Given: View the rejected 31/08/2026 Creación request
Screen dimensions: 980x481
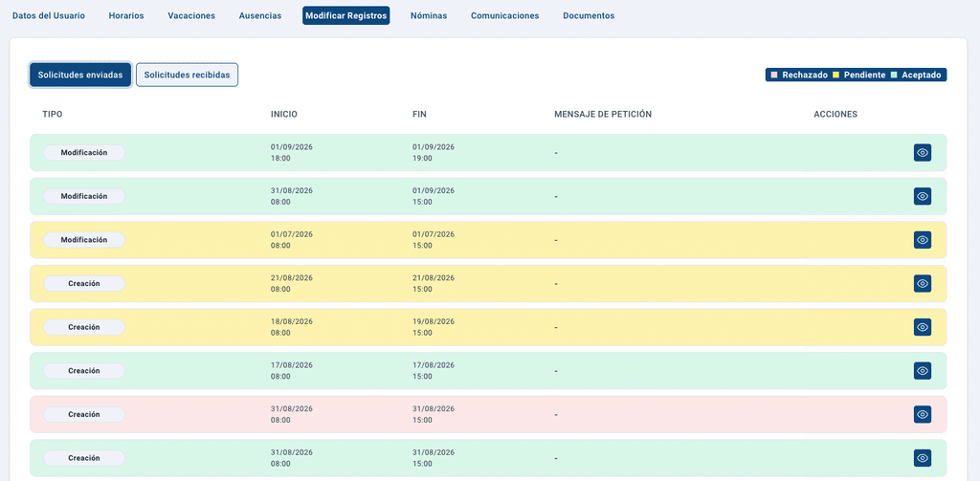Looking at the screenshot, I should [922, 414].
